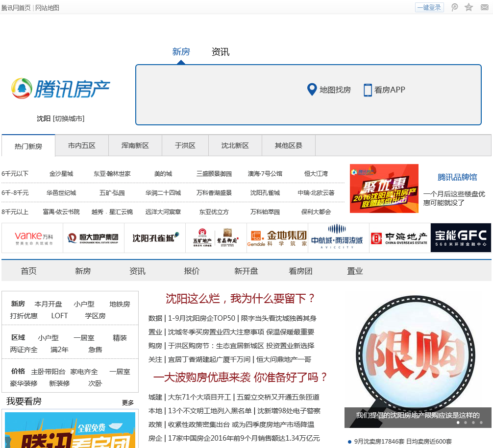Select the 本月开盘 filter link
This screenshot has width=493, height=448.
[49, 304]
